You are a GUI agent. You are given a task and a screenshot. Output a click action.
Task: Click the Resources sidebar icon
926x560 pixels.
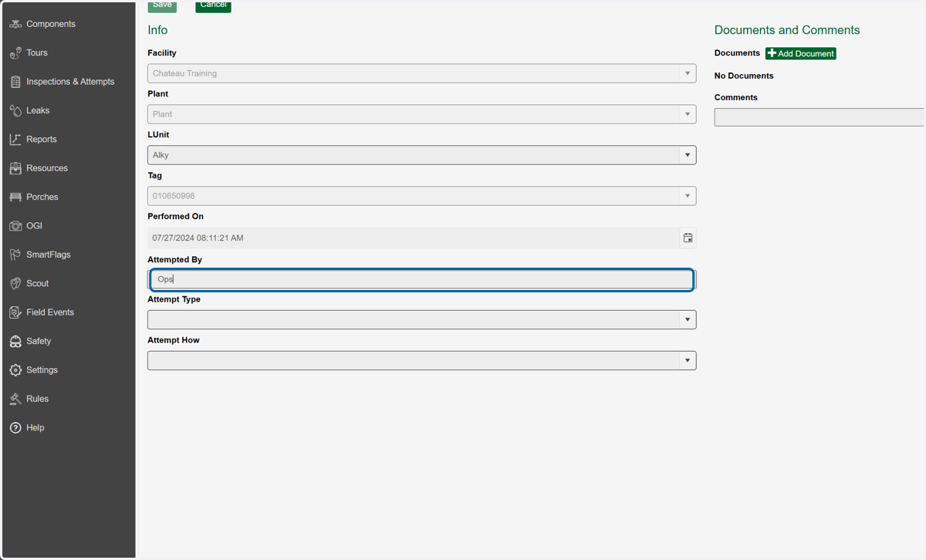pos(15,168)
